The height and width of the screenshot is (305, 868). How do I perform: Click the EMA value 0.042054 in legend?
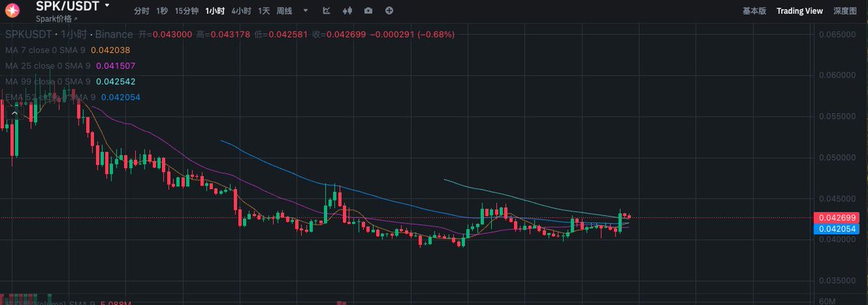[x=121, y=97]
